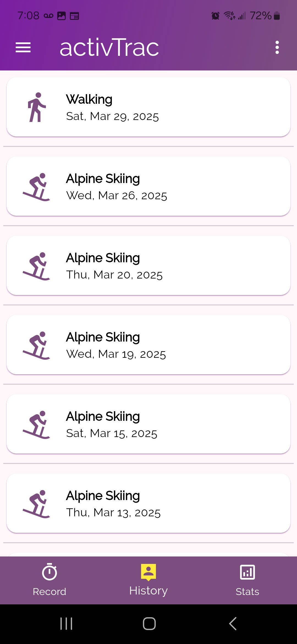
Task: Open Alpine Skiing entry Thu, Mar 13
Action: 165,503
